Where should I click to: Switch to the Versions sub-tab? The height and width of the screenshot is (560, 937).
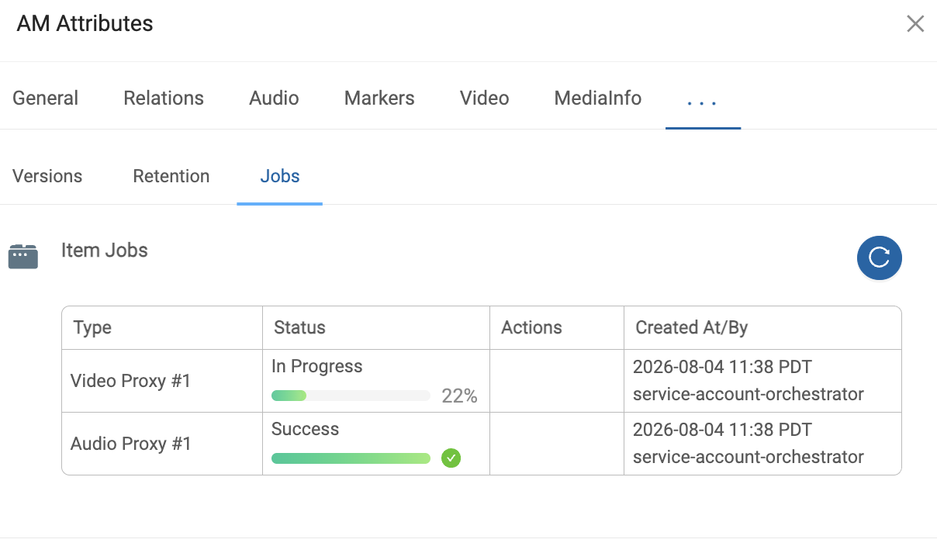click(47, 176)
